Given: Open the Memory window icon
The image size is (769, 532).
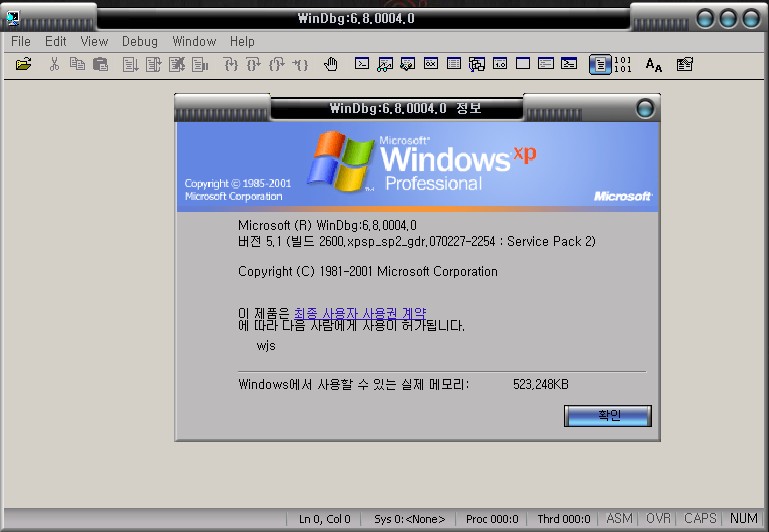Looking at the screenshot, I should (x=454, y=64).
